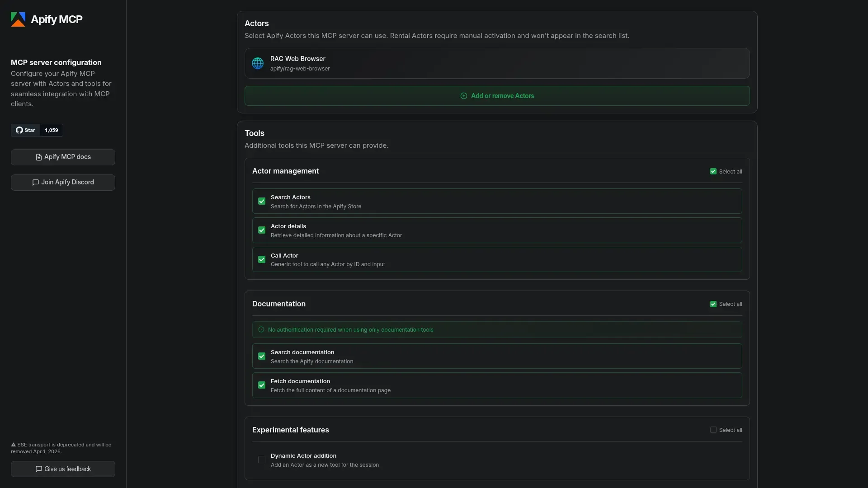This screenshot has height=488, width=868.
Task: Click the info icon in documentation notice
Action: click(261, 330)
